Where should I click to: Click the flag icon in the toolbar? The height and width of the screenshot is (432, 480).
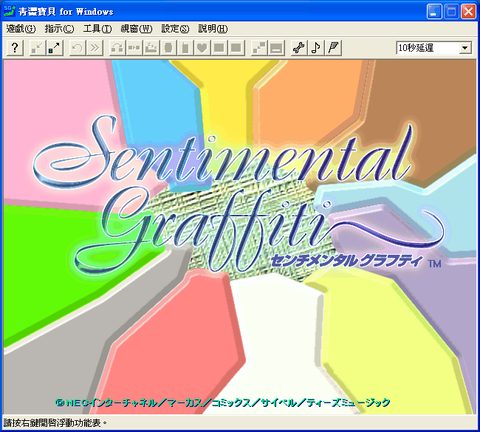(333, 48)
